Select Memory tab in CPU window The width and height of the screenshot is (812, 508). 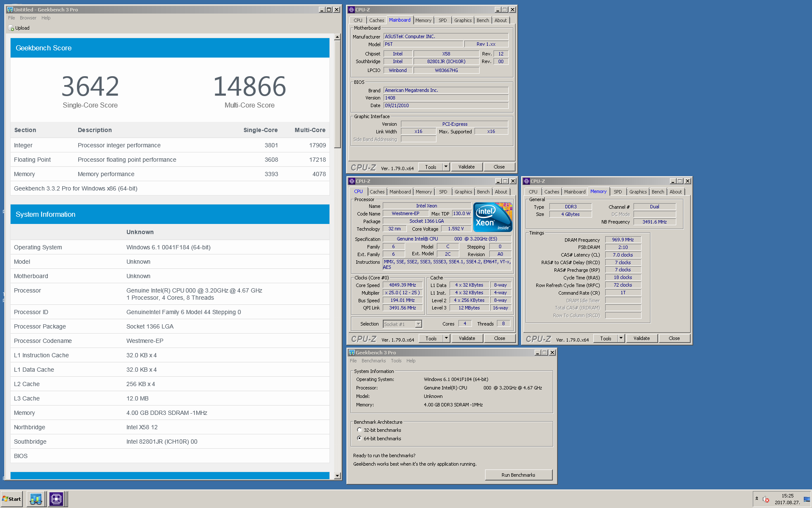(x=423, y=192)
